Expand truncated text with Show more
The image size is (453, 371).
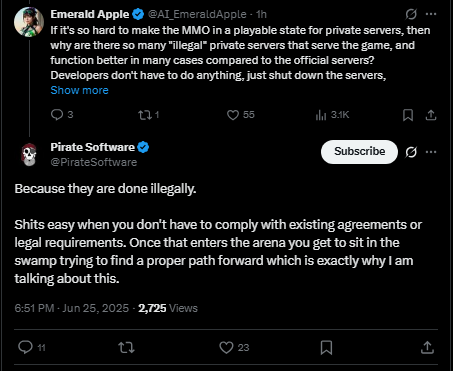click(x=79, y=90)
